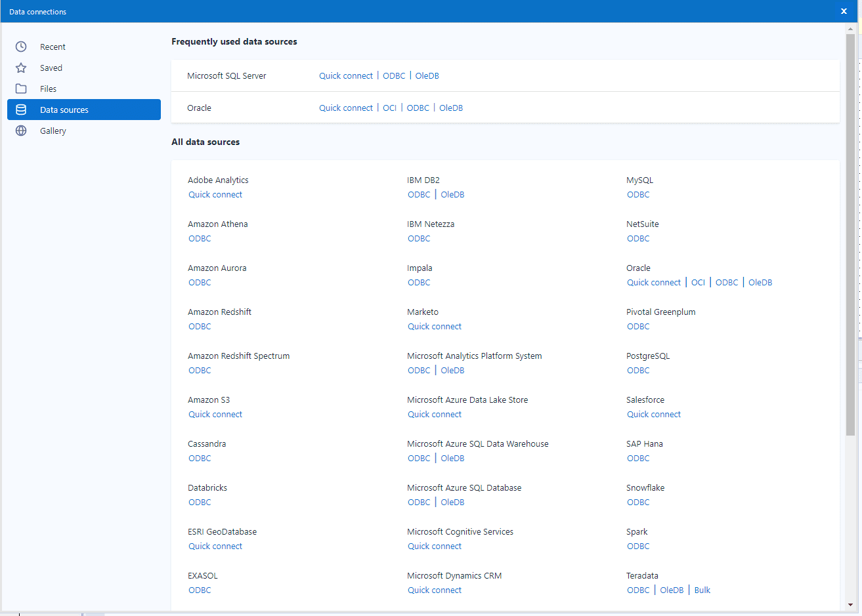Click the scrollbar up arrow

(850, 29)
